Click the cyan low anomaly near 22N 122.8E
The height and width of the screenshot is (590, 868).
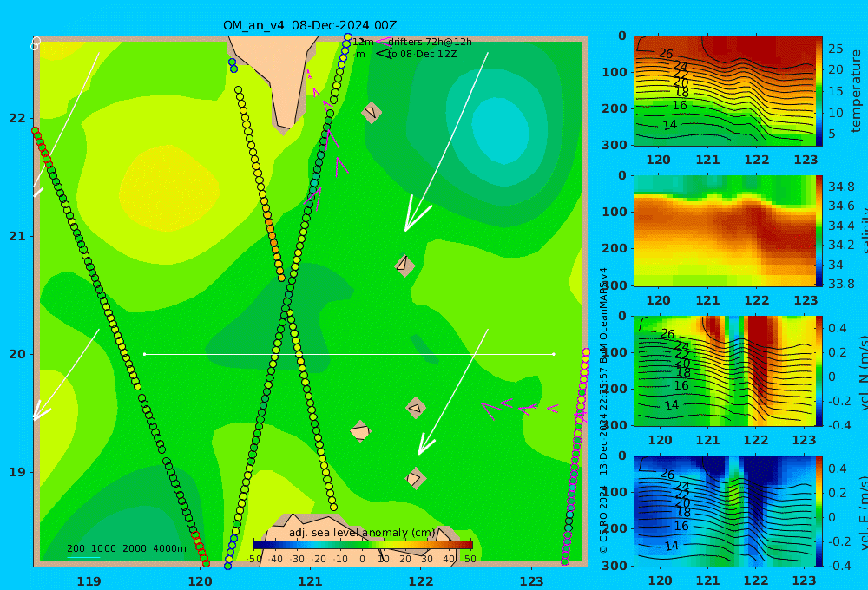click(x=500, y=130)
